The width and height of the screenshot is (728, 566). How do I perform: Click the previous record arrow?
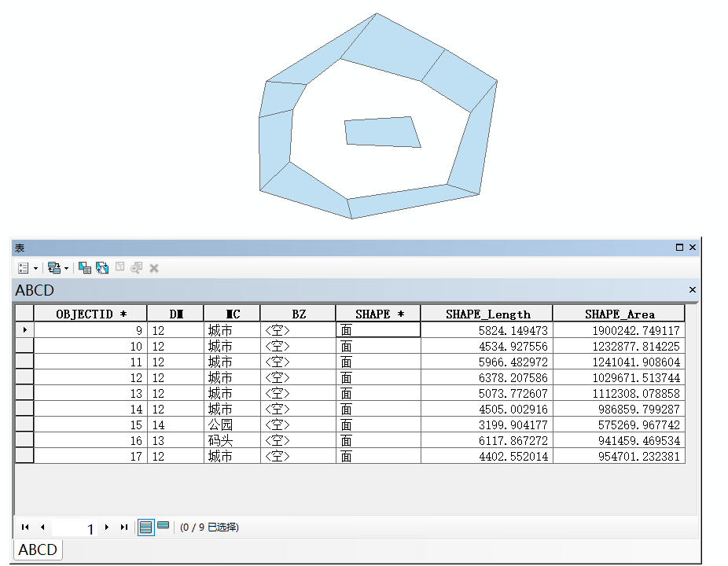42,527
